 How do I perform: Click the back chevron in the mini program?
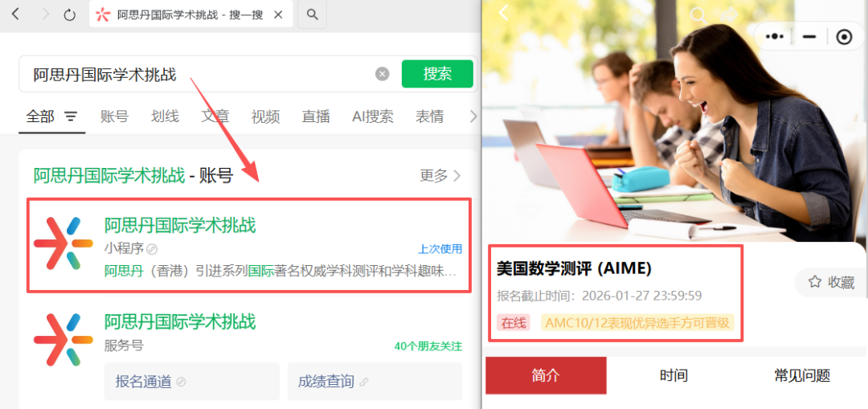[503, 13]
